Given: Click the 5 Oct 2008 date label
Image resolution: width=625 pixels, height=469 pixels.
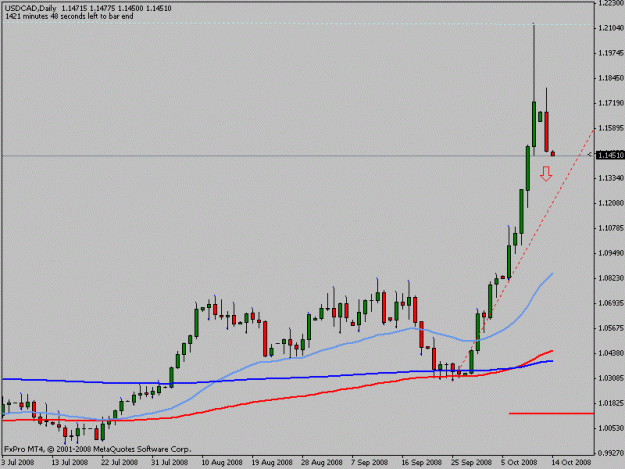Looking at the screenshot, I should tap(519, 463).
